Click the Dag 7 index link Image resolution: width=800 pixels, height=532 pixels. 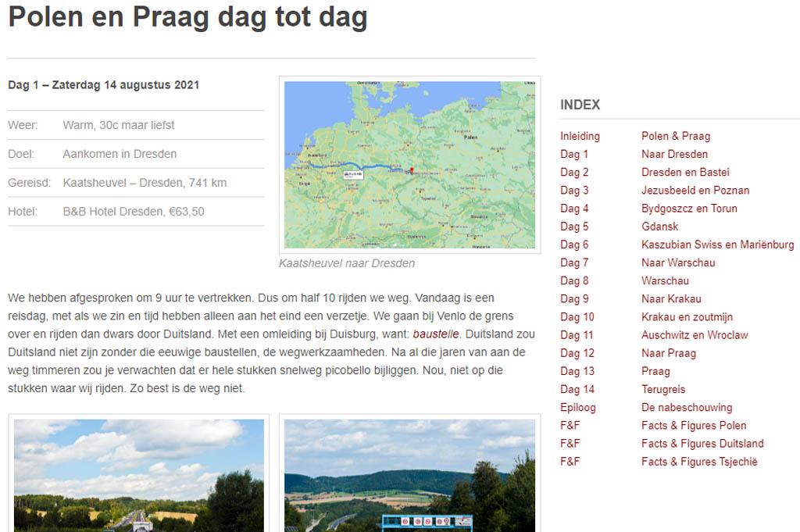(x=574, y=262)
